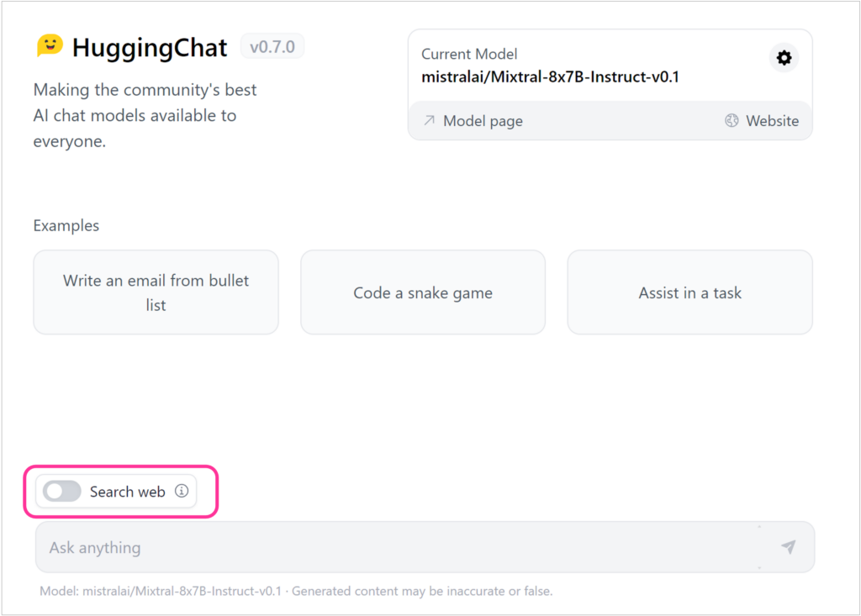Send a message using the paper plane icon

tap(788, 546)
